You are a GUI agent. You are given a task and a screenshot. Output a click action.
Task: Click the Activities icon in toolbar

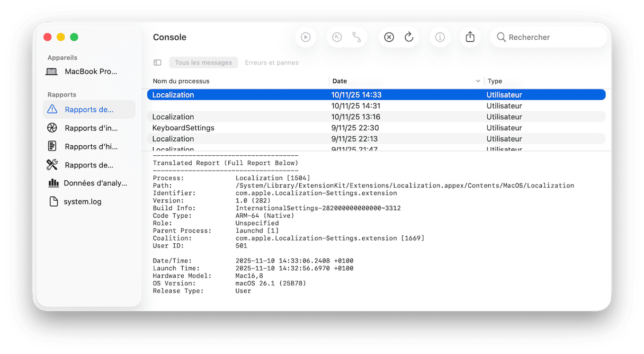356,37
